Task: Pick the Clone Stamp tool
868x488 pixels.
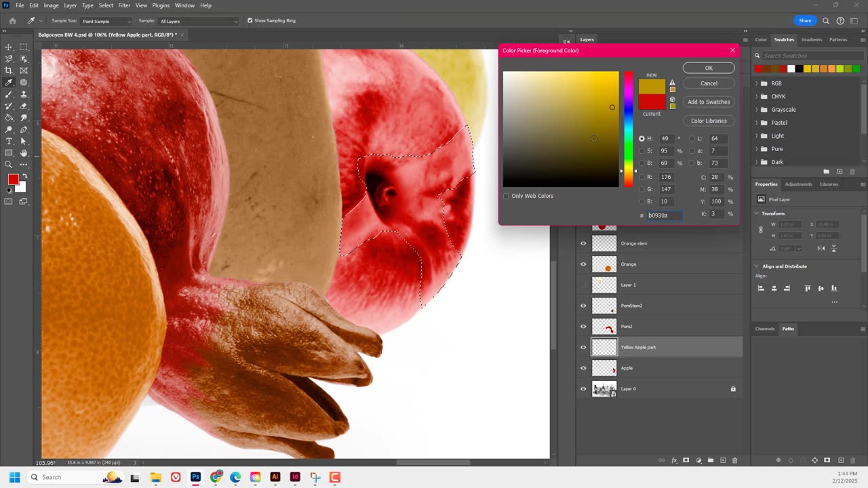Action: [24, 94]
